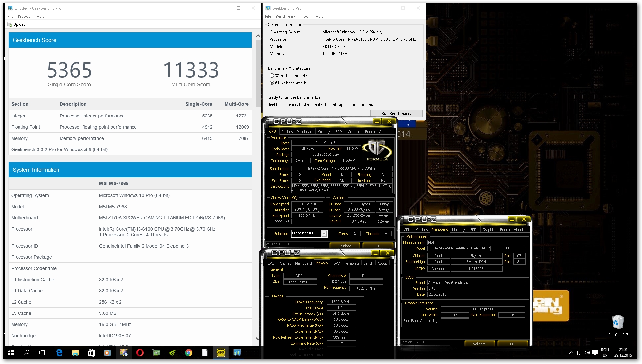Screen dimensions: 642x364
Task: Switch to Geekbench via its taskbar icon
Action: (x=237, y=353)
